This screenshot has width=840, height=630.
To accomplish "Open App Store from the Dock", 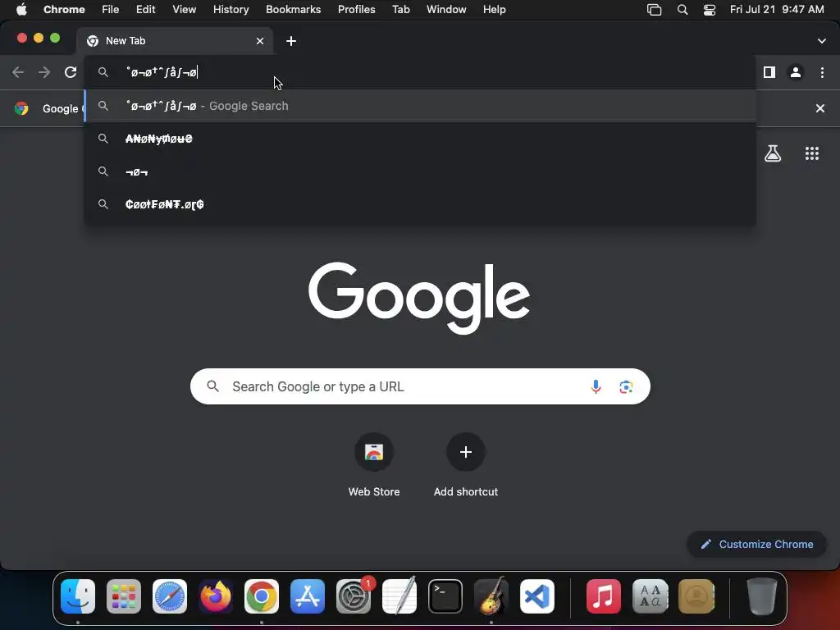I will (x=308, y=596).
